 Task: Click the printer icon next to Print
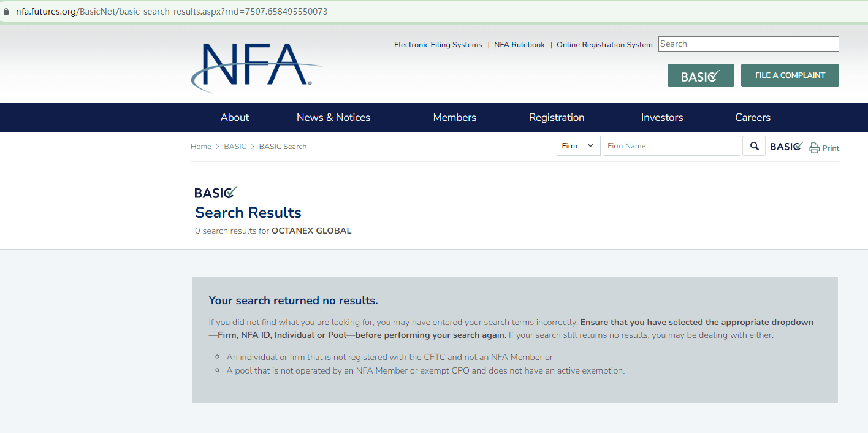pyautogui.click(x=814, y=148)
